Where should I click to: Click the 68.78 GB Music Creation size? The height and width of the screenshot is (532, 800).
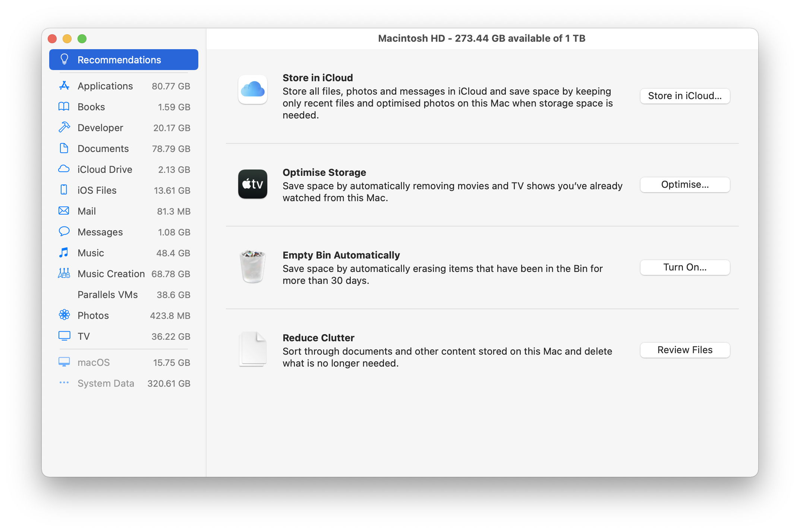click(x=171, y=274)
